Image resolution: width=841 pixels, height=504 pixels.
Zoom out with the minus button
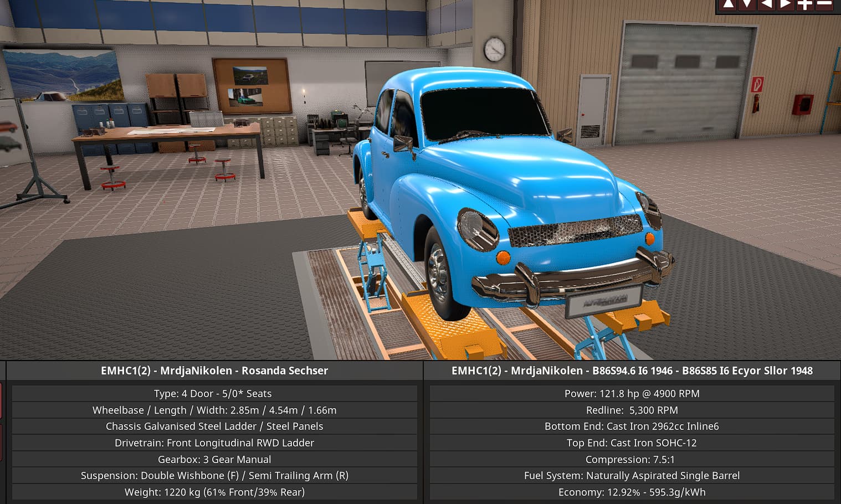click(824, 4)
